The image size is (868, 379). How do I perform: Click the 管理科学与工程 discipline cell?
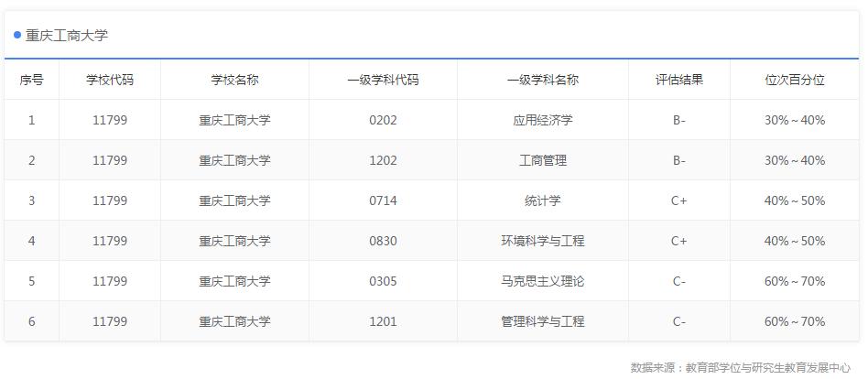[542, 321]
